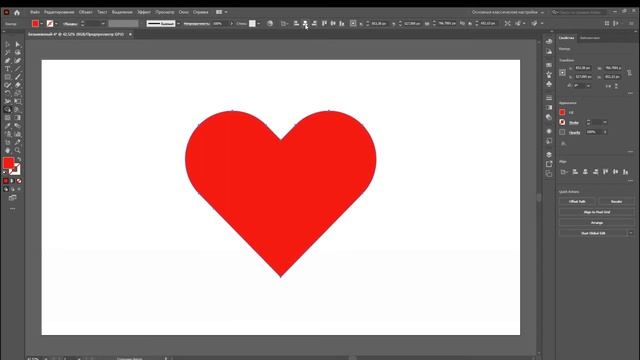Open graphic style dropdown in control bar
This screenshot has height=360, width=640.
tap(259, 24)
